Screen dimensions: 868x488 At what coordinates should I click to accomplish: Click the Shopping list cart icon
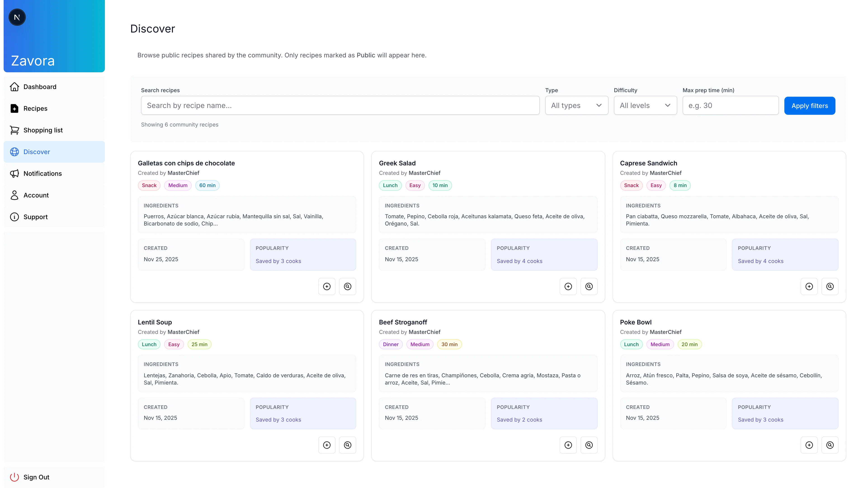[x=14, y=130]
